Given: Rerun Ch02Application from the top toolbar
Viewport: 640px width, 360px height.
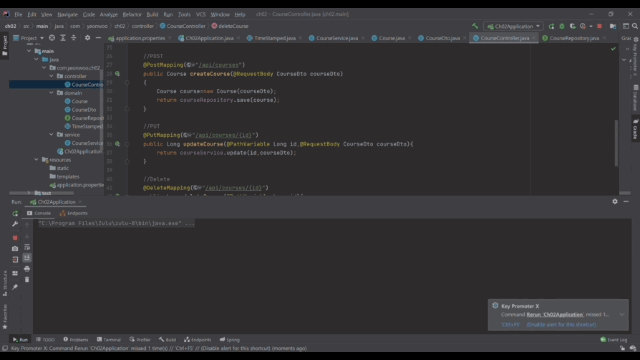Looking at the screenshot, I should [551, 26].
